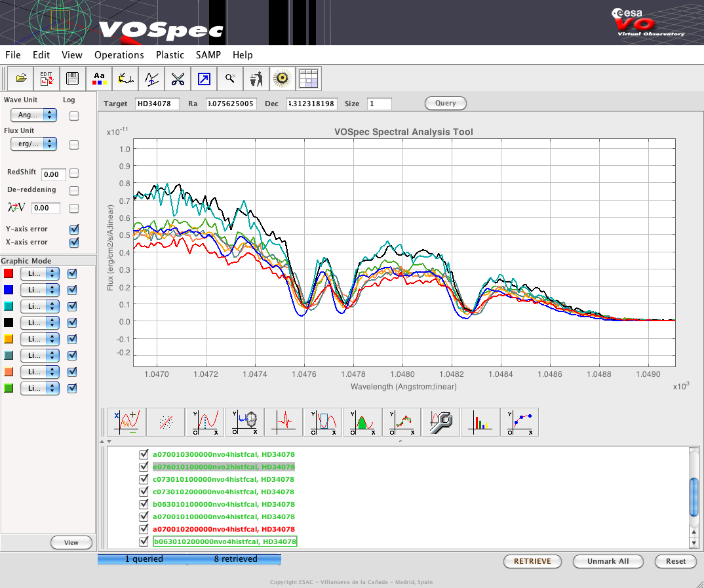
Task: Click the wrench tool analysis icon
Action: coord(440,422)
